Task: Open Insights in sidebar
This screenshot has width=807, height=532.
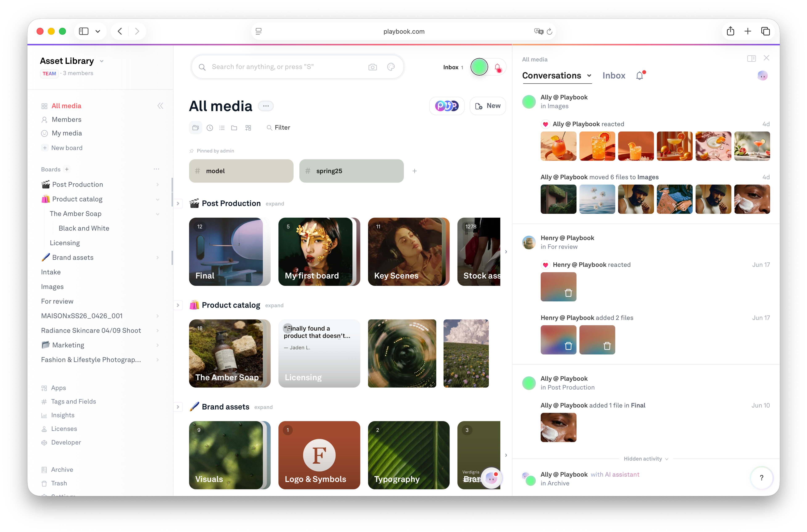Action: coord(62,415)
